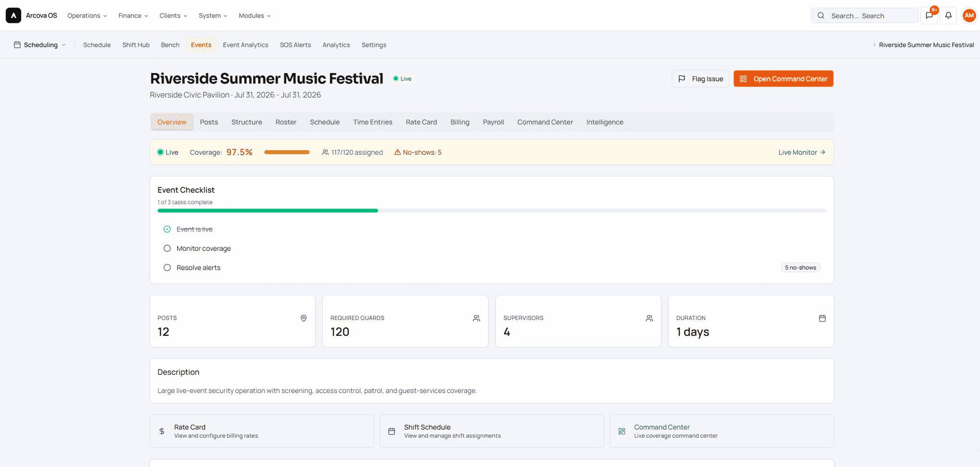Viewport: 980px width, 467px height.
Task: Switch to the Time Entries tab
Action: pyautogui.click(x=372, y=122)
